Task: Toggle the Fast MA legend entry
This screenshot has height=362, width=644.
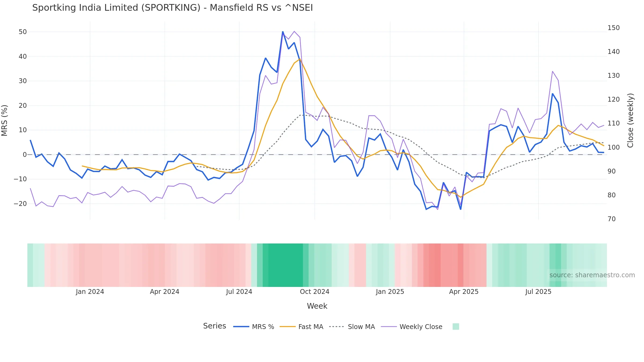Action: coord(301,327)
